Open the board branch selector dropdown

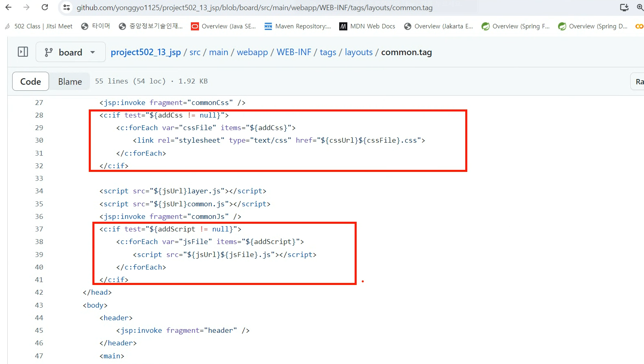pos(71,52)
